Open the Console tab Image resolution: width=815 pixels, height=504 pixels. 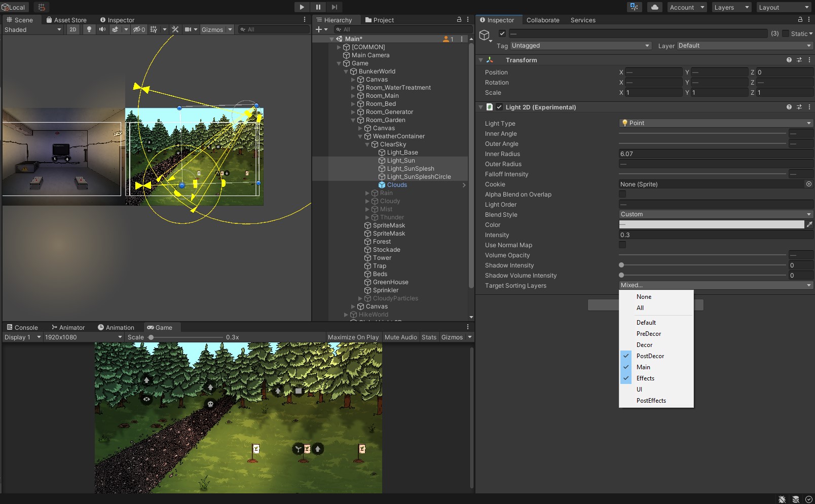(22, 327)
